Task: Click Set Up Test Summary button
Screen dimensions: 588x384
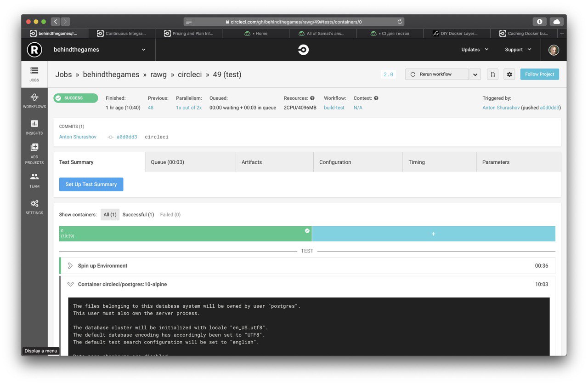Action: click(x=91, y=184)
